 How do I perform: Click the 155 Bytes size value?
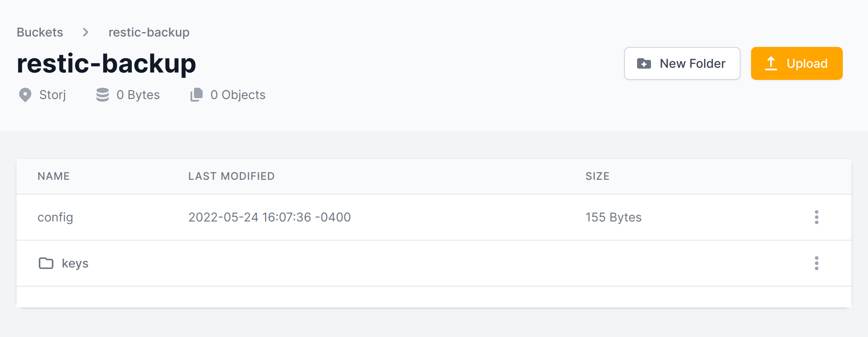[x=613, y=217]
